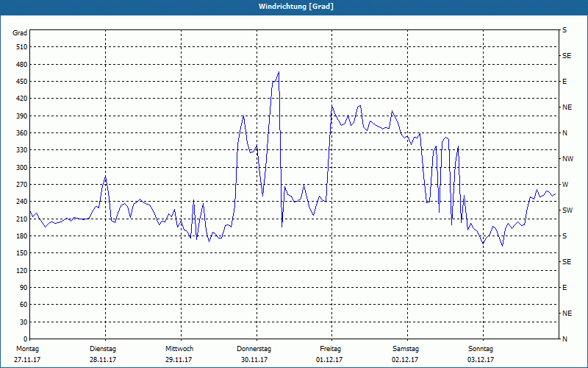Select the SE compass label between 120 and 150
This screenshot has width=588, height=368.
[x=567, y=262]
